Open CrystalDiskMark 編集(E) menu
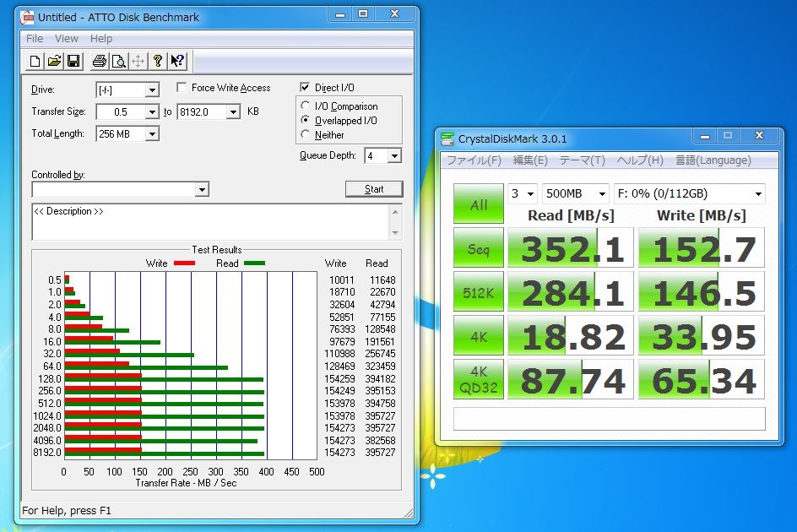The image size is (797, 532). pos(530,160)
